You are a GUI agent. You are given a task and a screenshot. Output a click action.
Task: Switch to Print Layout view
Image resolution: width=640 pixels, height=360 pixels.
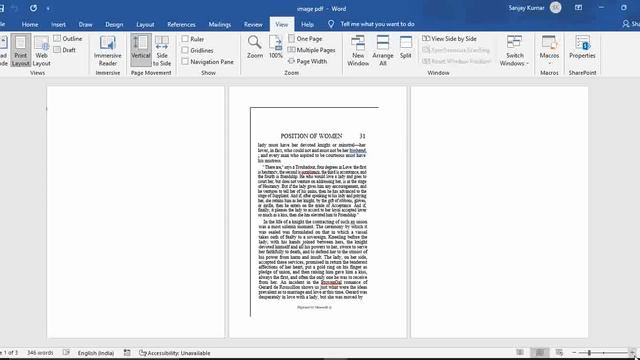pos(20,51)
